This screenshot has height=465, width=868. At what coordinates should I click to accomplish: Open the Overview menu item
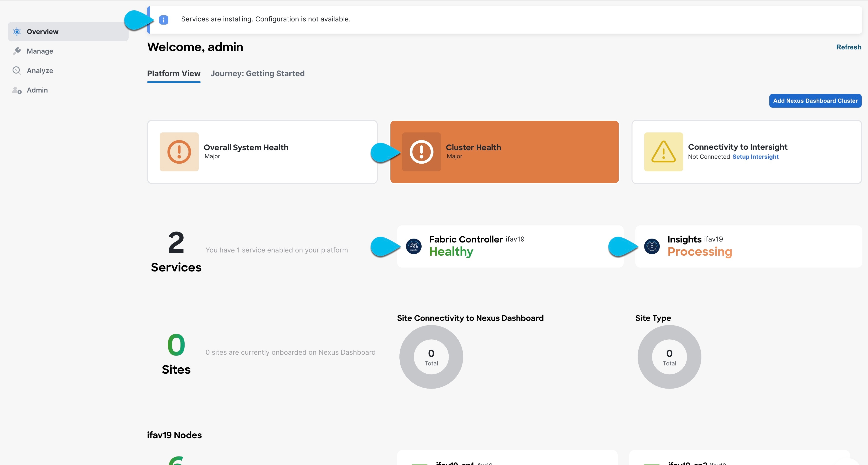point(68,32)
